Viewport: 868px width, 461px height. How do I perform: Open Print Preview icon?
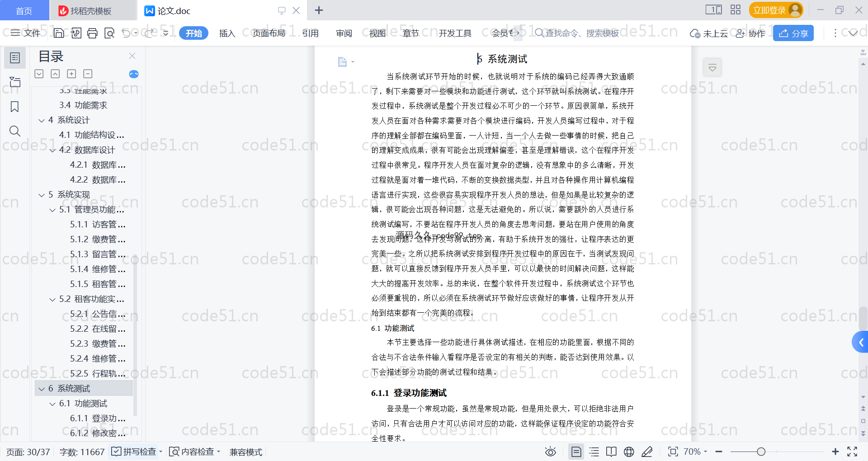pyautogui.click(x=109, y=33)
